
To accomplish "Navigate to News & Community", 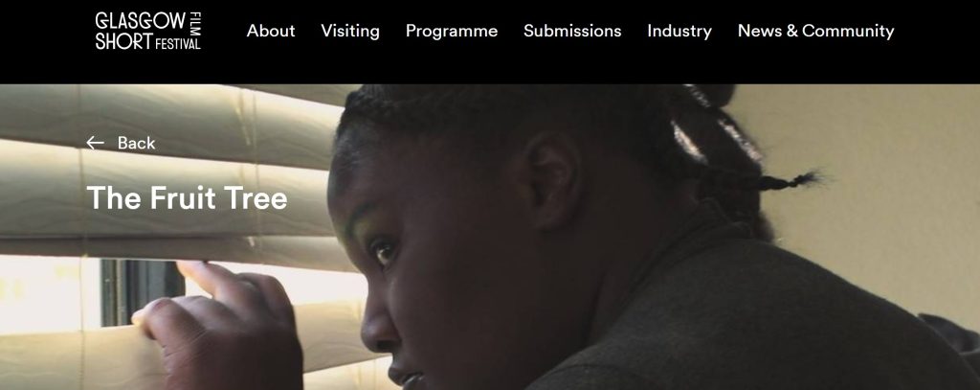I will coord(815,32).
